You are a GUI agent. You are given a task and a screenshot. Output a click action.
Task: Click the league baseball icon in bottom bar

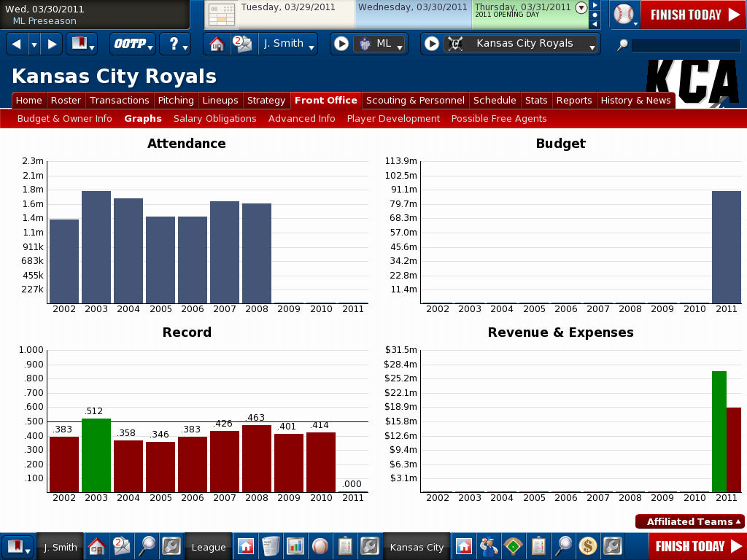[x=320, y=546]
